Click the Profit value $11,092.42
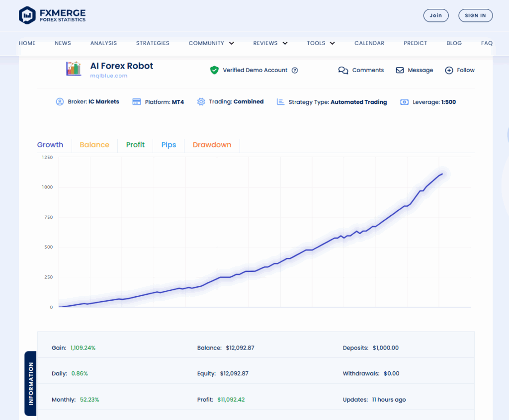 [x=231, y=400]
